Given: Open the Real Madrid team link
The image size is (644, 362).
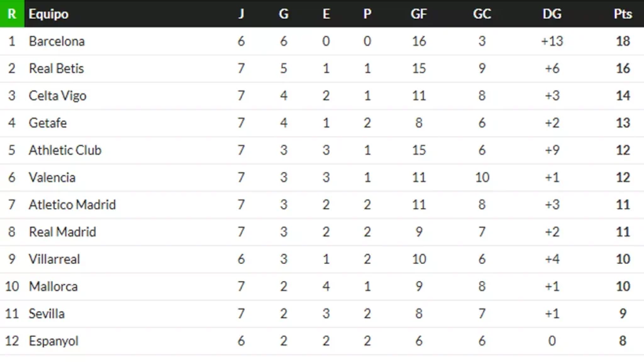Looking at the screenshot, I should 62,232.
